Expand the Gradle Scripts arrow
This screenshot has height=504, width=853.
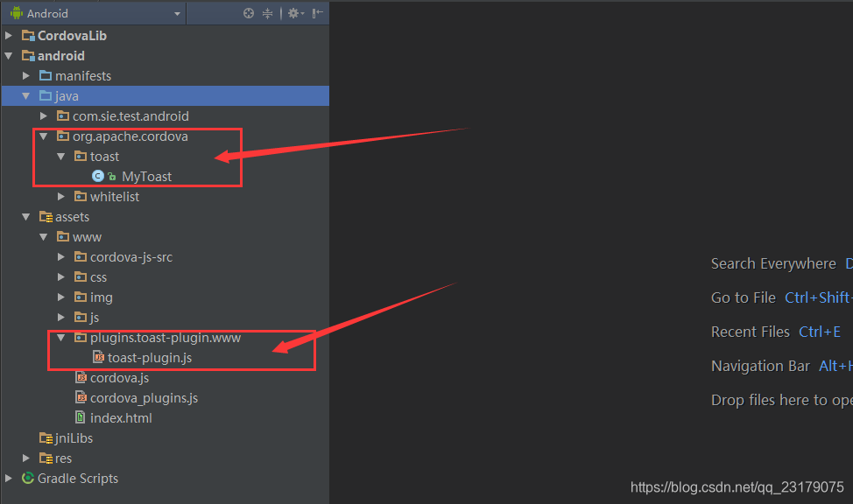(9, 479)
